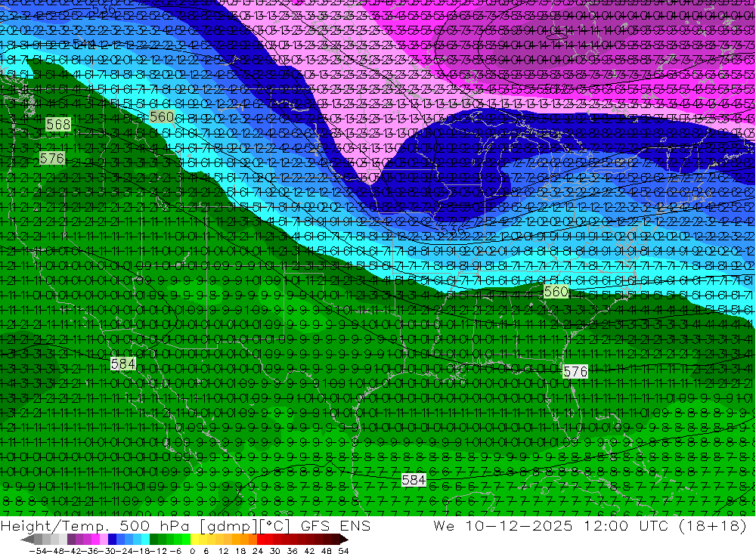The width and height of the screenshot is (756, 554).
Task: Click the 'GFS ENS' model label
Action: point(336,526)
